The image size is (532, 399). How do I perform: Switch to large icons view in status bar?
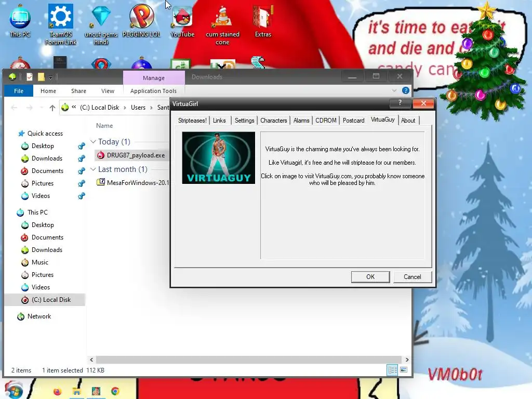click(404, 370)
